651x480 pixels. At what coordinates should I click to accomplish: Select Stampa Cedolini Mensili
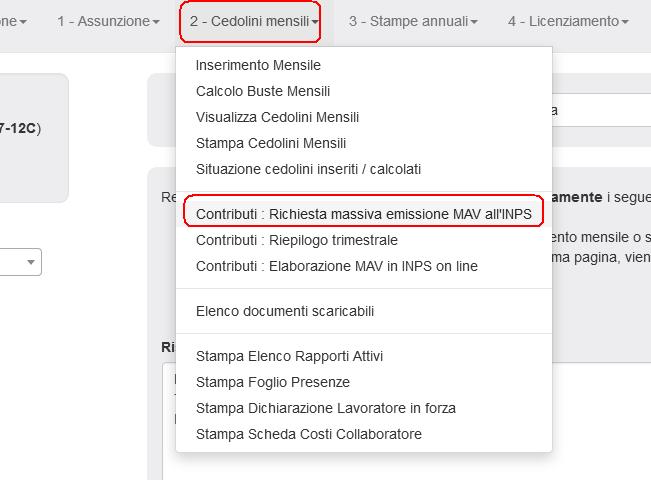point(271,143)
